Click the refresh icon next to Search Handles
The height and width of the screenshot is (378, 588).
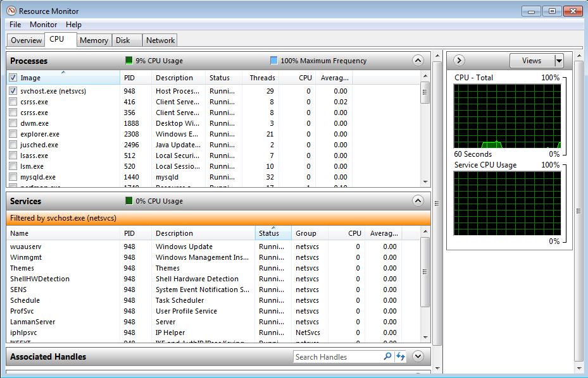coord(400,357)
